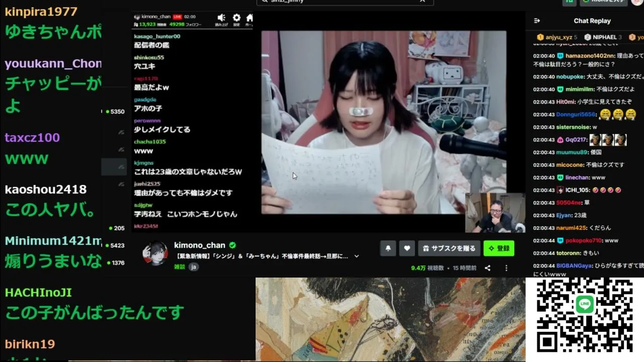The height and width of the screenshot is (362, 644).
Task: Click the 雑談 category link
Action: (180, 267)
